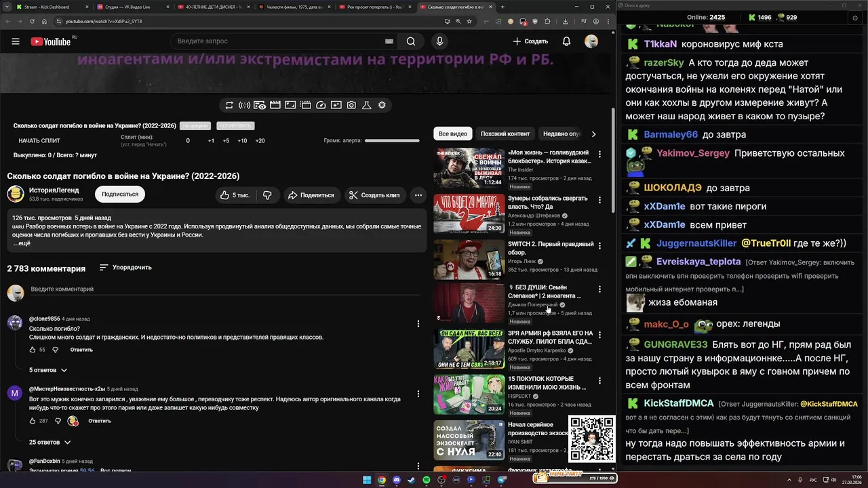This screenshot has width=868, height=488.
Task: Click the YouTube search magnifier button
Action: [x=411, y=41]
